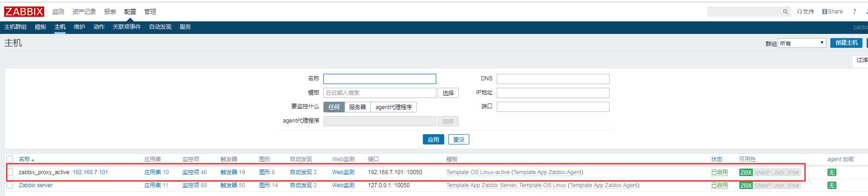Open the help question mark icon

tap(854, 12)
